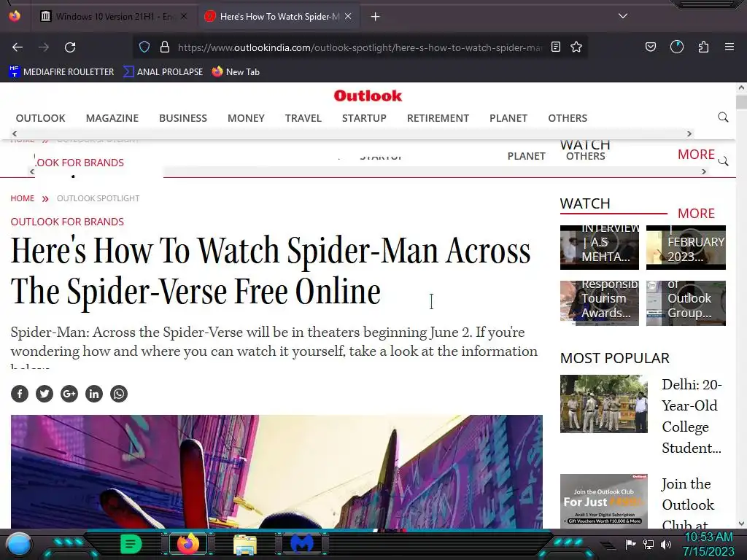Viewport: 747px width, 560px height.
Task: Open the PLANET item in top navigation
Action: 508,118
